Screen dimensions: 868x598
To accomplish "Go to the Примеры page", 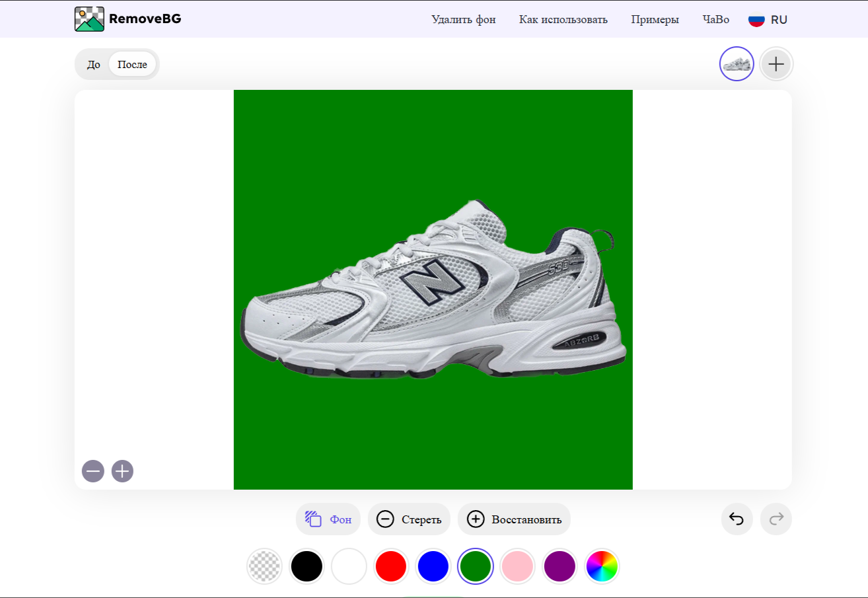I will [655, 19].
